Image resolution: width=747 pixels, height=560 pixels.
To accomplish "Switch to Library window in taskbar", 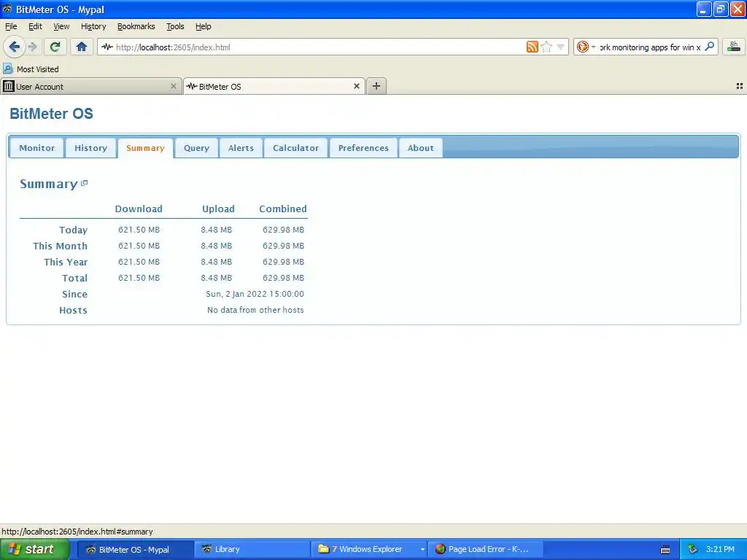I will (x=252, y=549).
